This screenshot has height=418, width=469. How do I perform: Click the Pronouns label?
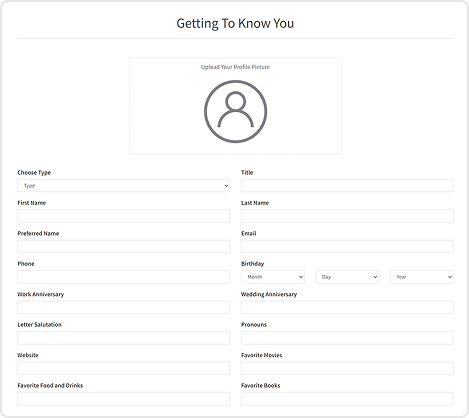[254, 325]
